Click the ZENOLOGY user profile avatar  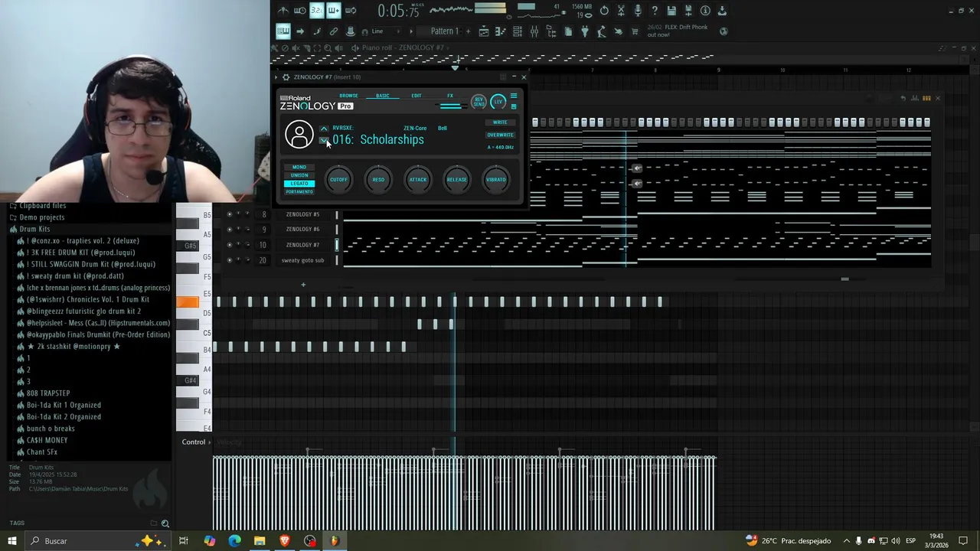click(299, 135)
